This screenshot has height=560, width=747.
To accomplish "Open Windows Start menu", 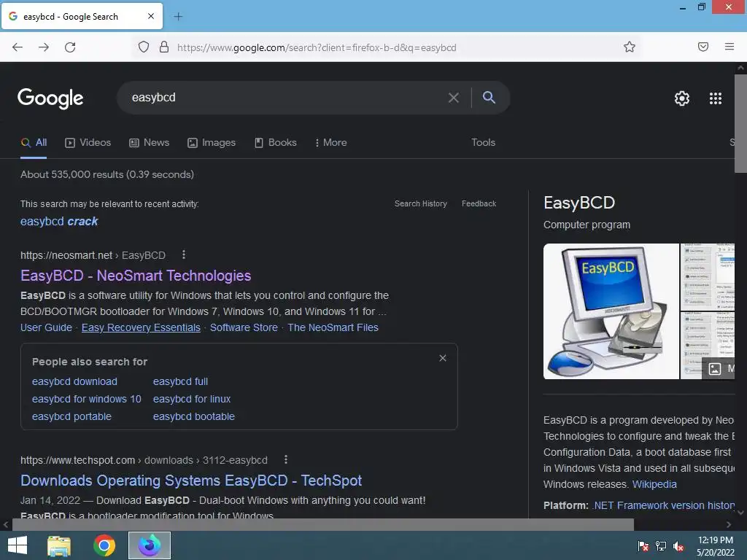I will tap(18, 545).
